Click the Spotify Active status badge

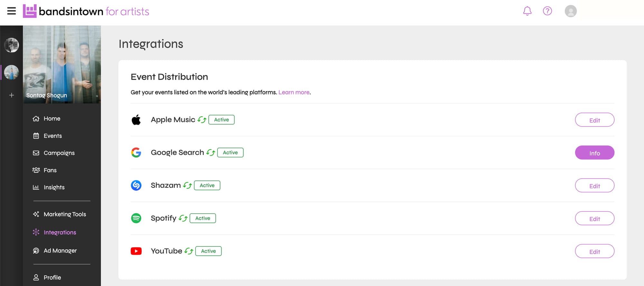pyautogui.click(x=203, y=218)
